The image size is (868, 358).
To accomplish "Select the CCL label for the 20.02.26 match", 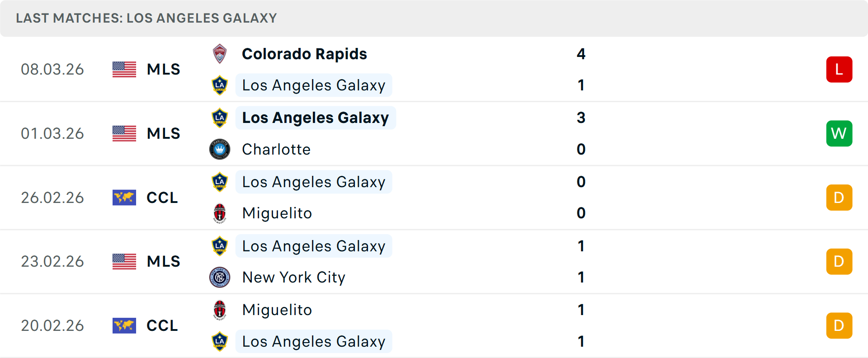I will click(161, 325).
